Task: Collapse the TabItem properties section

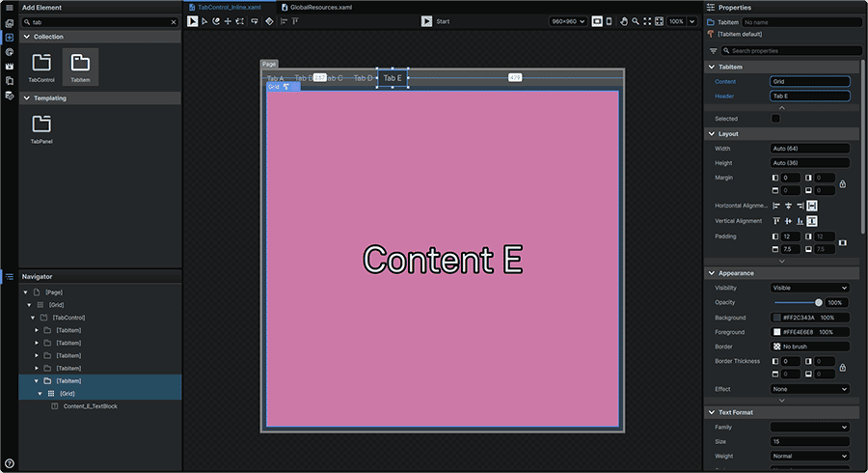Action: point(712,67)
